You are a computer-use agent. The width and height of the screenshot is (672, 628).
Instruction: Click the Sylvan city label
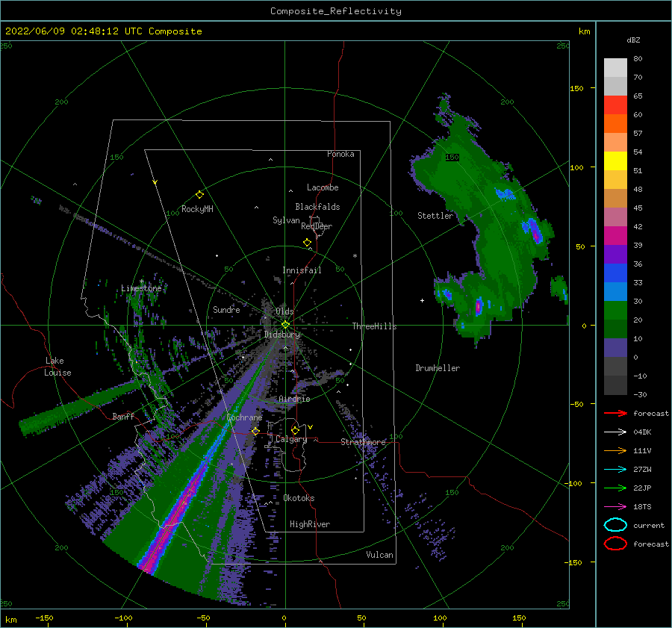[286, 220]
